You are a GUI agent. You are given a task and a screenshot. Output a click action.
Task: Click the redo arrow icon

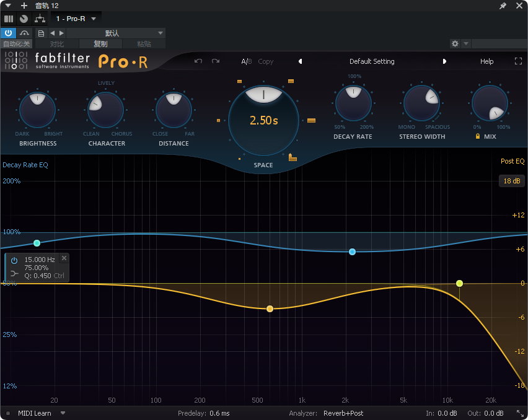(216, 61)
